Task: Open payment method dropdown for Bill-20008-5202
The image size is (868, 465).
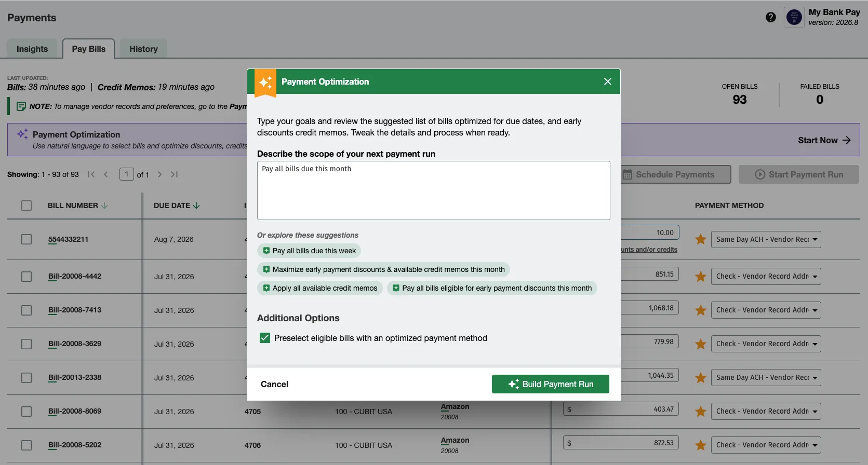Action: pos(766,445)
